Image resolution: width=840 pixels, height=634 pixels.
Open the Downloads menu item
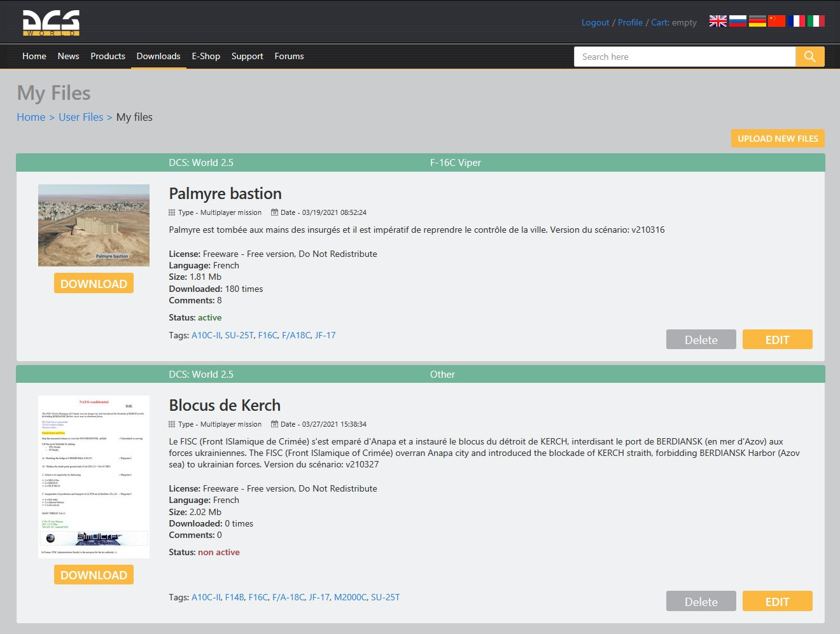(158, 56)
